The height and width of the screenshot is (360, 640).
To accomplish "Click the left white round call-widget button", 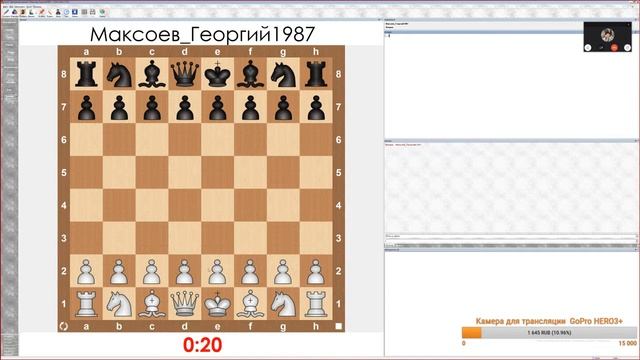I will tap(588, 48).
